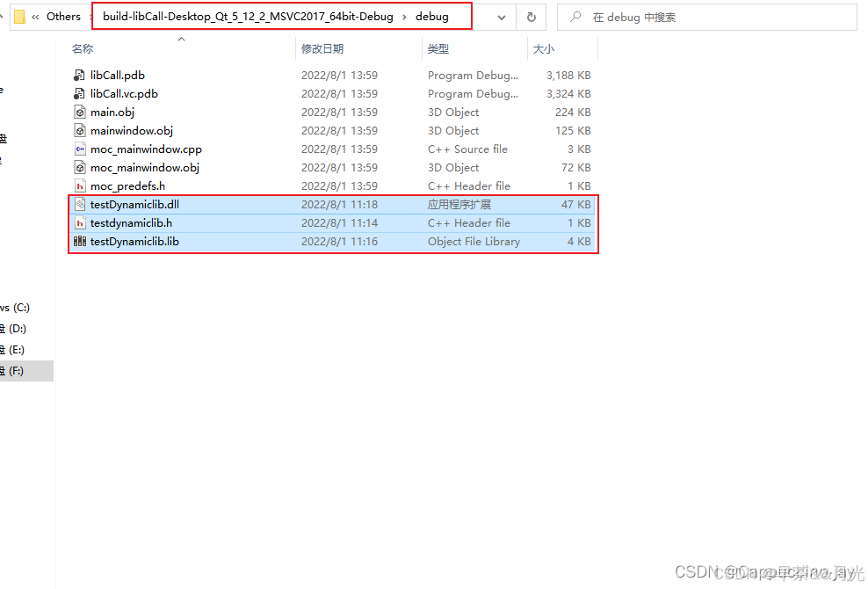The height and width of the screenshot is (589, 868).
Task: Click the testDynamiclib.dll file icon
Action: (80, 205)
